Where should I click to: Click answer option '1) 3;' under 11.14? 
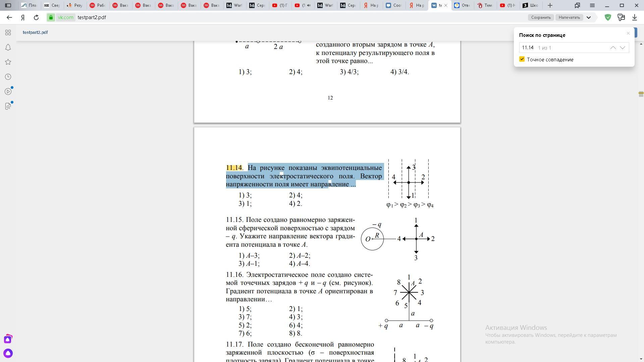click(245, 195)
